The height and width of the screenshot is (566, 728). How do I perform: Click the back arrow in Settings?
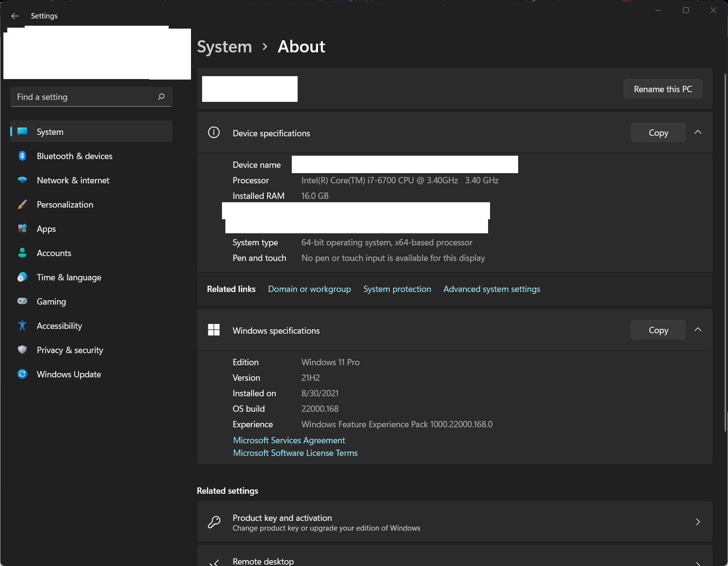pos(15,16)
